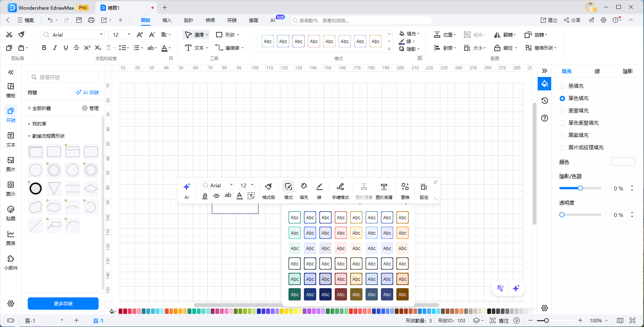644x327 pixels.
Task: Open the 形狀 shape tool dropdown
Action: click(x=228, y=35)
